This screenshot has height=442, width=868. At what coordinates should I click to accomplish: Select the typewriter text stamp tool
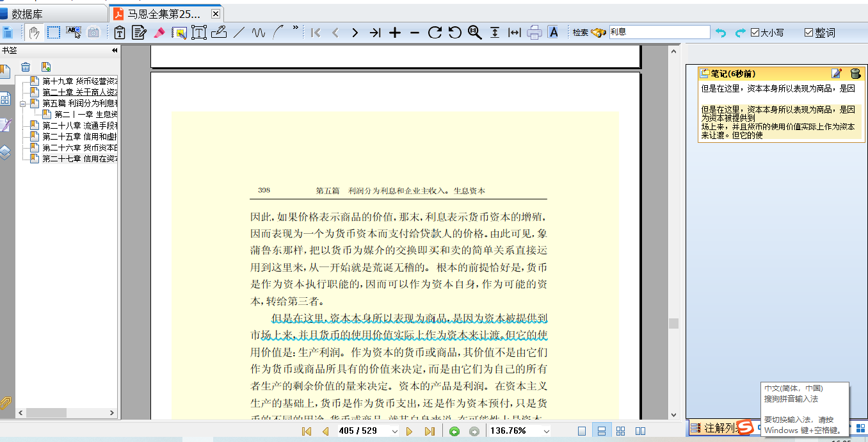[119, 32]
